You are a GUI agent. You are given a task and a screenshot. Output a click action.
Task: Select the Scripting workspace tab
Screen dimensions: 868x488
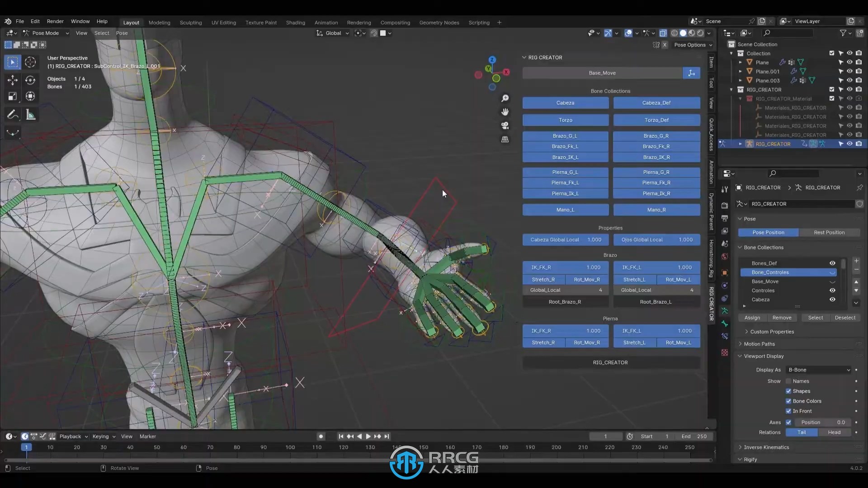click(x=479, y=22)
